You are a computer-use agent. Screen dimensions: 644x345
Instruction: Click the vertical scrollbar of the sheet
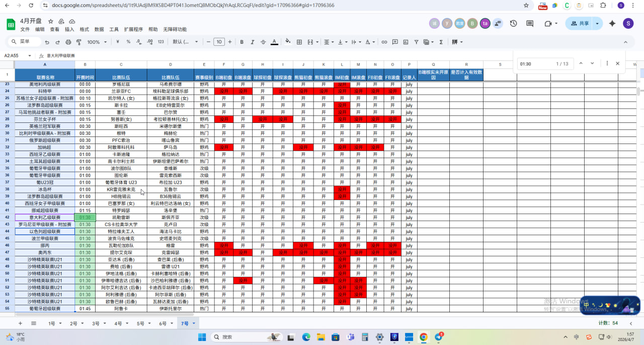click(x=638, y=92)
